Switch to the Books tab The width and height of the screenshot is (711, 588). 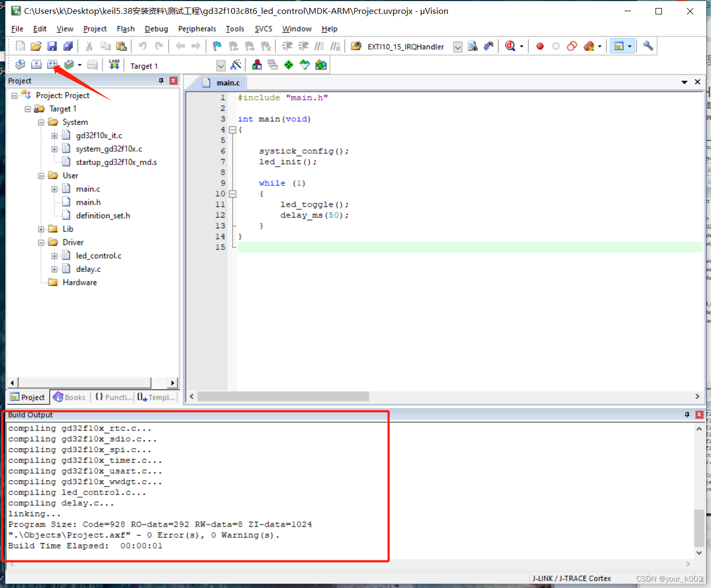tap(69, 397)
